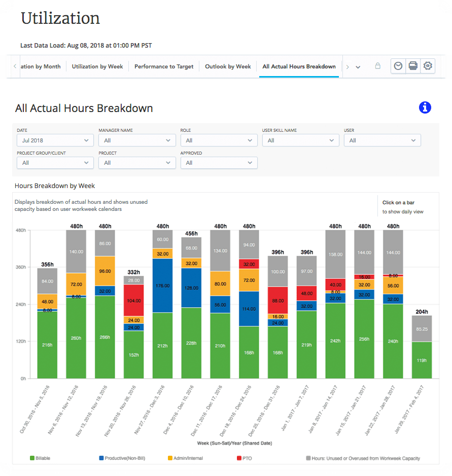The height and width of the screenshot is (476, 452).
Task: Open the settings gear icon
Action: point(428,66)
